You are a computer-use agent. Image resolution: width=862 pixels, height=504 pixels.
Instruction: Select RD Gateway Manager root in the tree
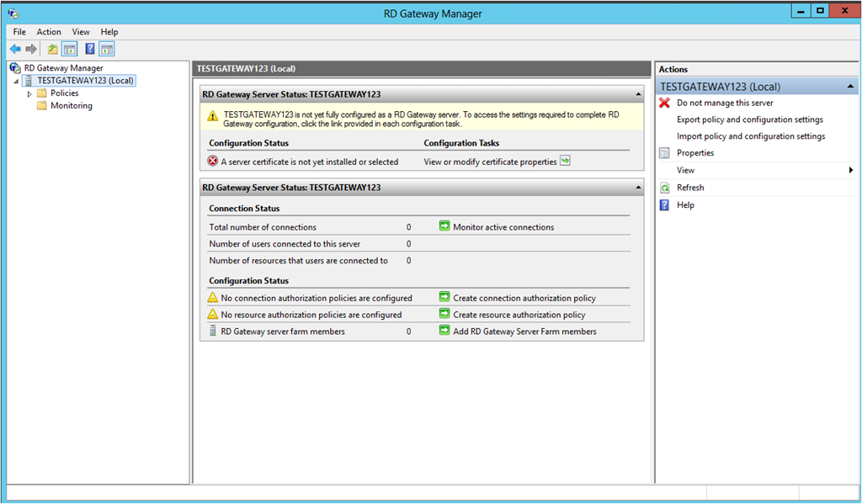[x=64, y=68]
